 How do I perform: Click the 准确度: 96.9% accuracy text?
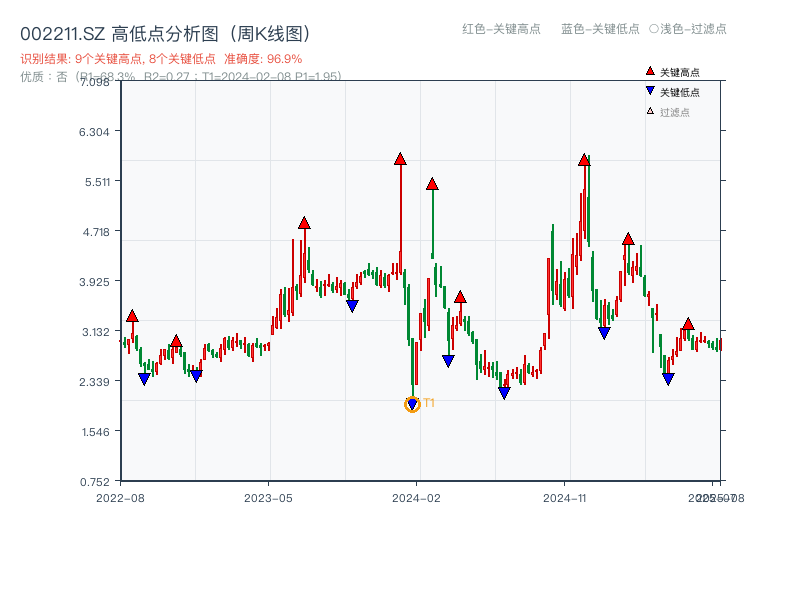coord(262,58)
